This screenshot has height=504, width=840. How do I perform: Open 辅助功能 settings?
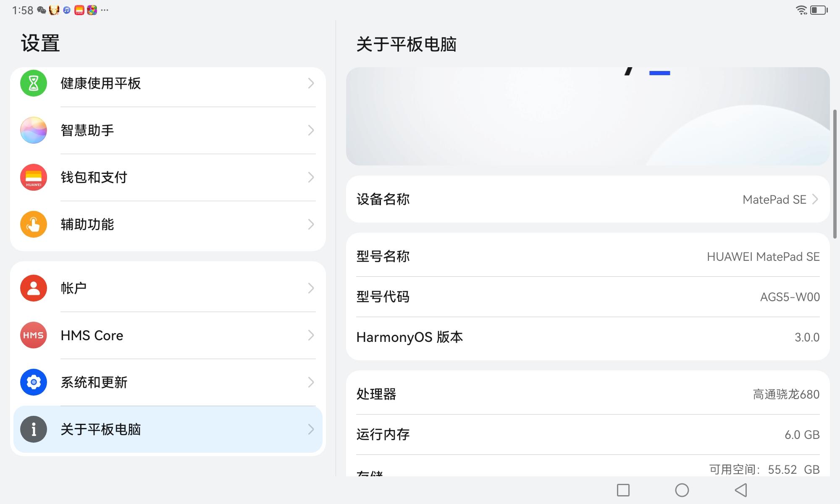pos(168,224)
